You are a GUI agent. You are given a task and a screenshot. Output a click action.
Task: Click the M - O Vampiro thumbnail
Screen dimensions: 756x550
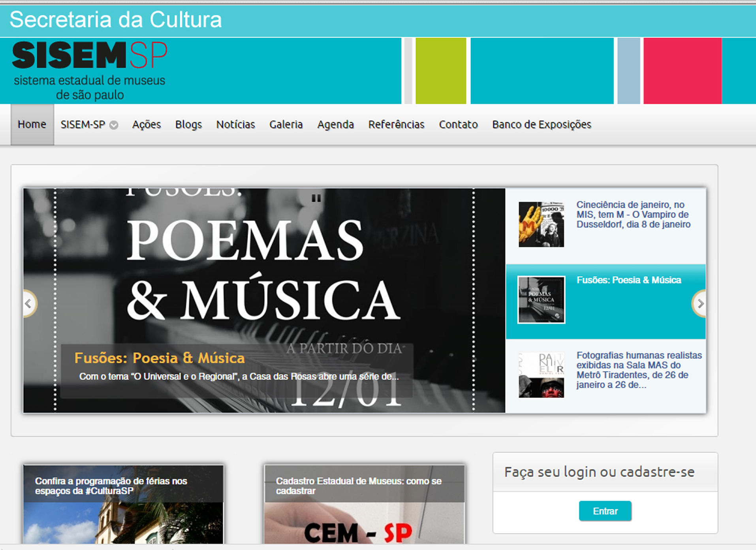pos(541,224)
